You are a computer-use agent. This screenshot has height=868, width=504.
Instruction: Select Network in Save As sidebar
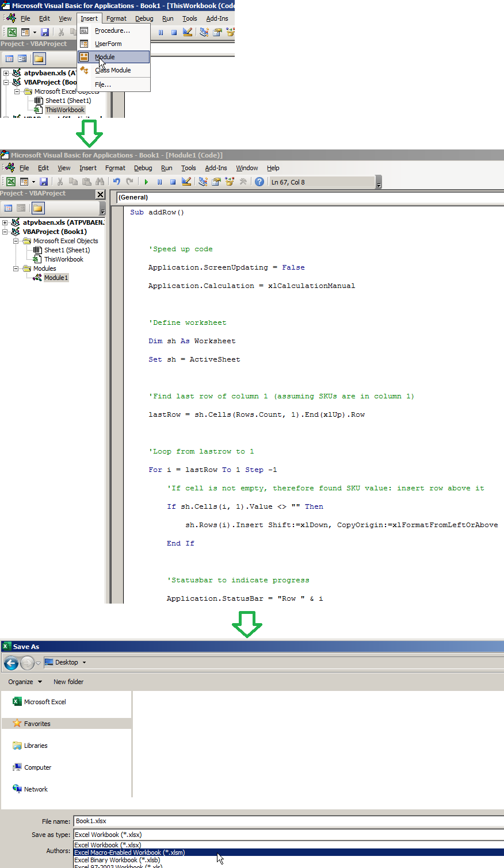(x=36, y=789)
